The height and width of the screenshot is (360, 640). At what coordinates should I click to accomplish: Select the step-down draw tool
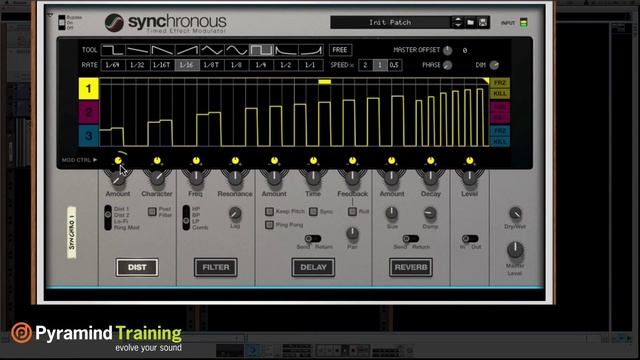click(x=113, y=50)
